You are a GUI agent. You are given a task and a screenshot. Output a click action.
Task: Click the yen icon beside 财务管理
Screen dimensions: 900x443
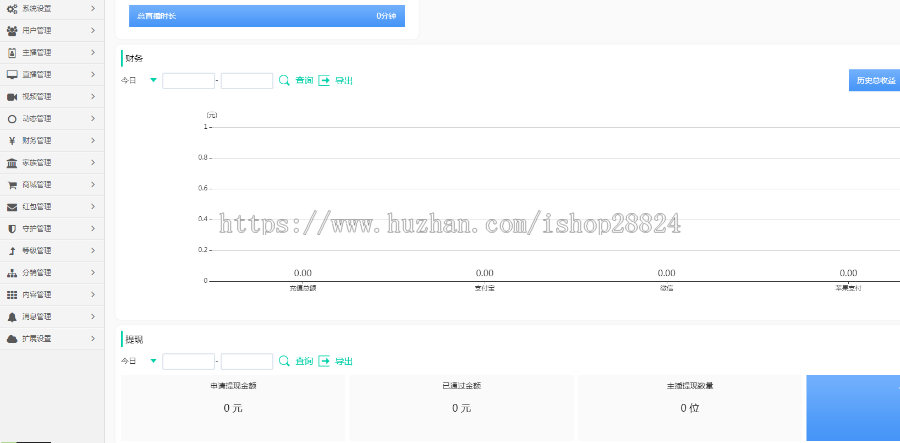coord(12,140)
